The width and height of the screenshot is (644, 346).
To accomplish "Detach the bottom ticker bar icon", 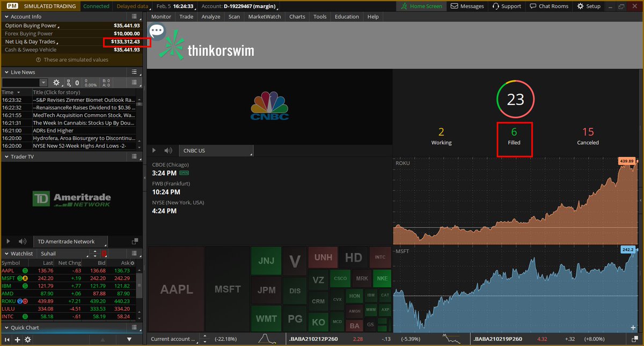I will (634, 339).
